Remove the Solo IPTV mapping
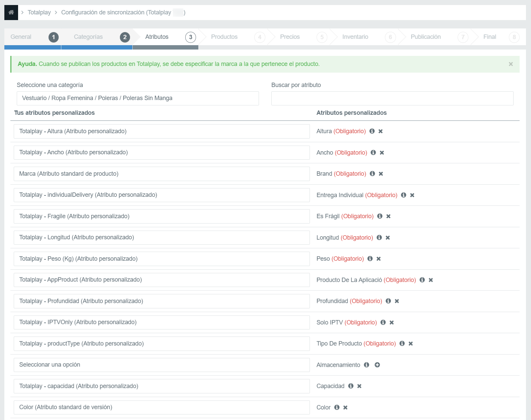This screenshot has height=420, width=531. pos(392,322)
